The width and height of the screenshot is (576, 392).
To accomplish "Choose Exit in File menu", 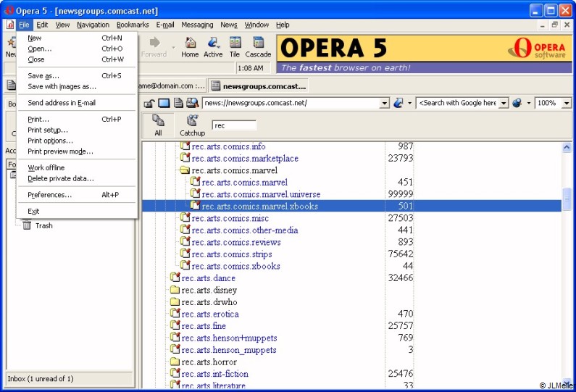I will pos(76,212).
